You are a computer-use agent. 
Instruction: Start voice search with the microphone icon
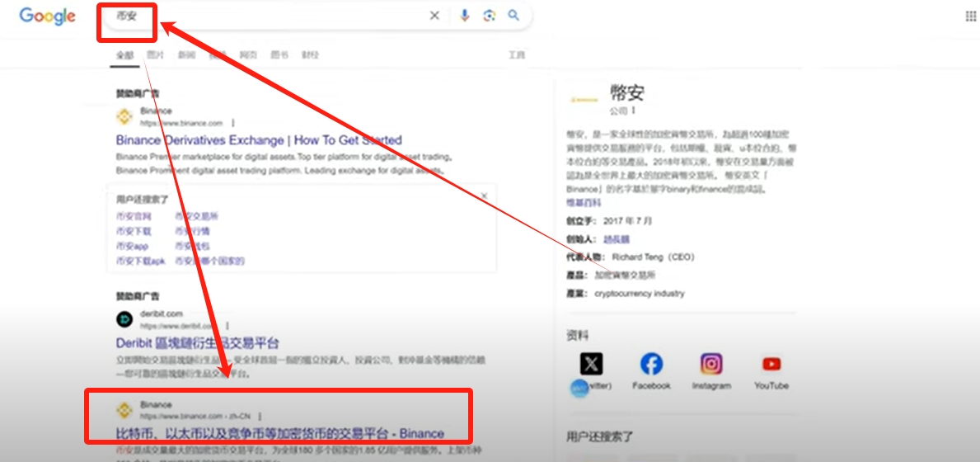(464, 16)
